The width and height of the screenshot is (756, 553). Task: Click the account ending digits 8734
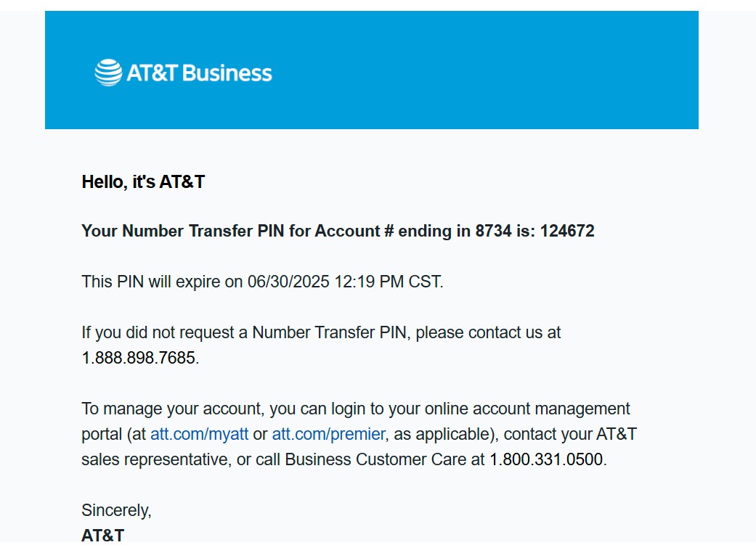493,231
